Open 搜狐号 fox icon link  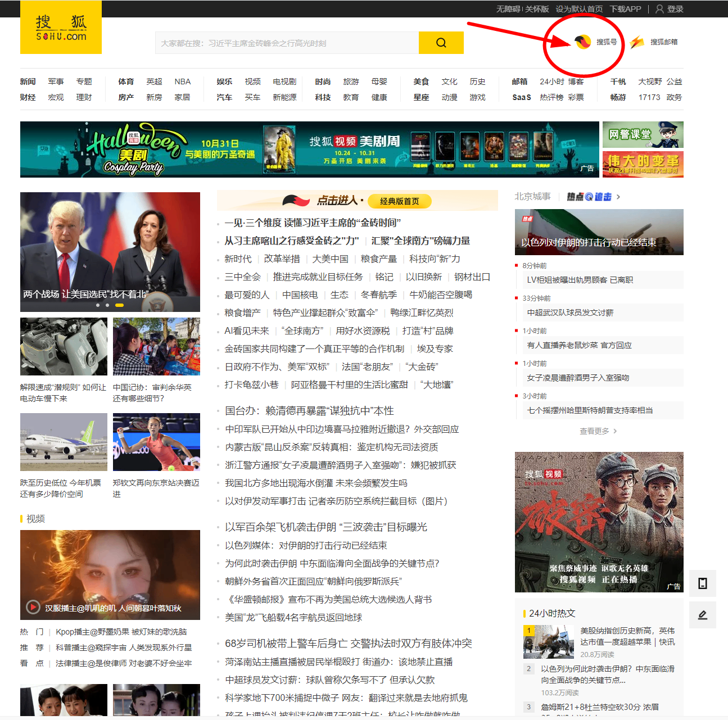(x=583, y=42)
